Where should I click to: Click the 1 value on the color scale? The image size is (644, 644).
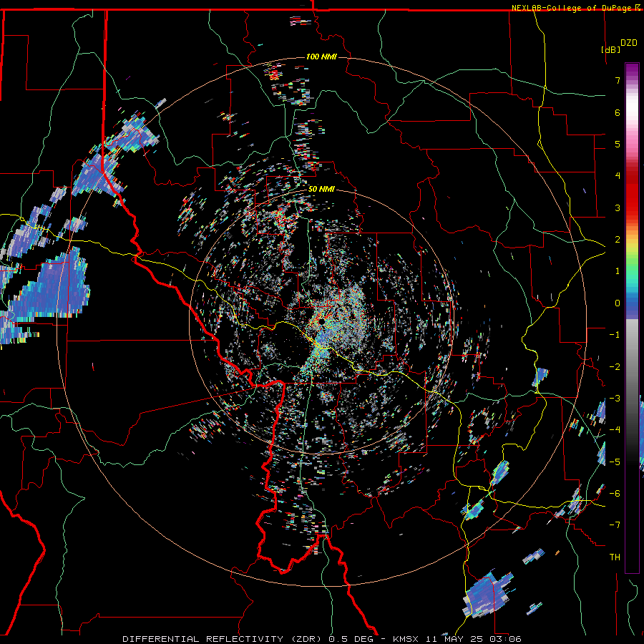(x=618, y=271)
